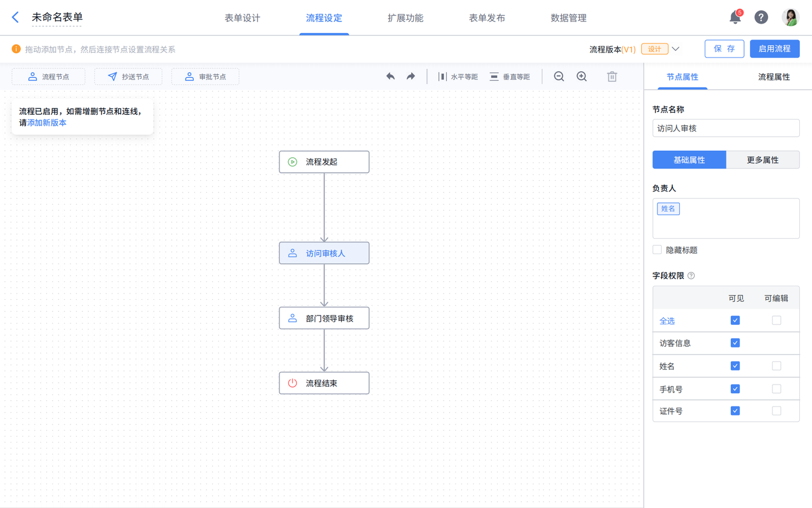Switch to 流程属性 panel tab
The width and height of the screenshot is (812, 508).
click(774, 77)
